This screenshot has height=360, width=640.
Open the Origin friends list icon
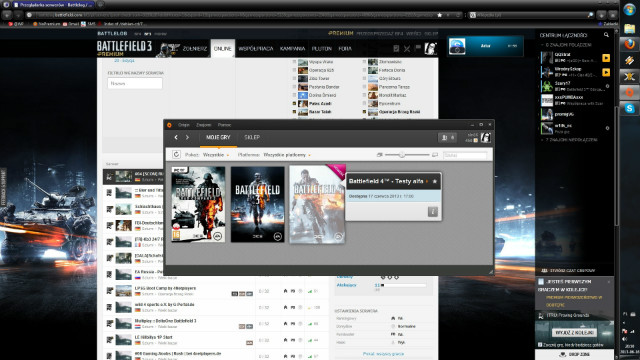coord(447,138)
